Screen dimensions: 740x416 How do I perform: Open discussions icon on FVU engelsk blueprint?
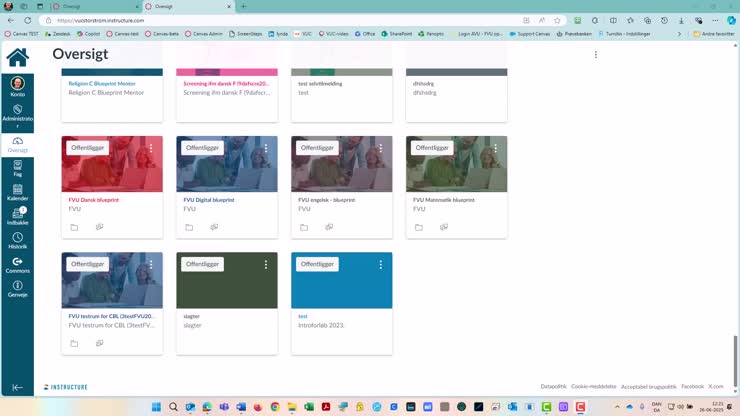(x=329, y=227)
